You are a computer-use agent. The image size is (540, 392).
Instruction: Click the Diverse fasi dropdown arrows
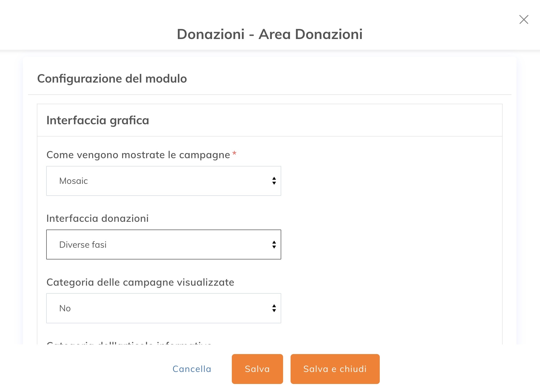pyautogui.click(x=274, y=244)
